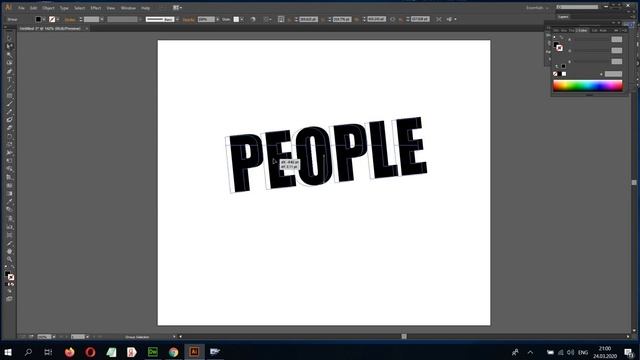Open Dreamweaver from the taskbar

(153, 352)
